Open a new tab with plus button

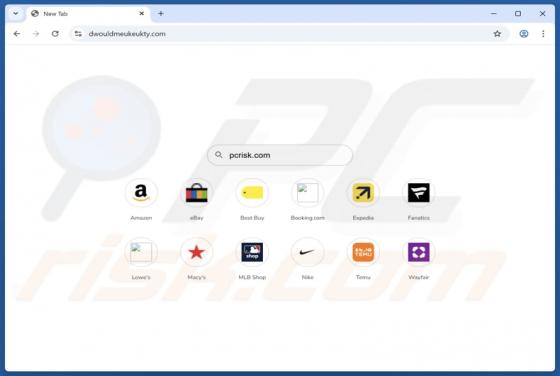pos(161,14)
